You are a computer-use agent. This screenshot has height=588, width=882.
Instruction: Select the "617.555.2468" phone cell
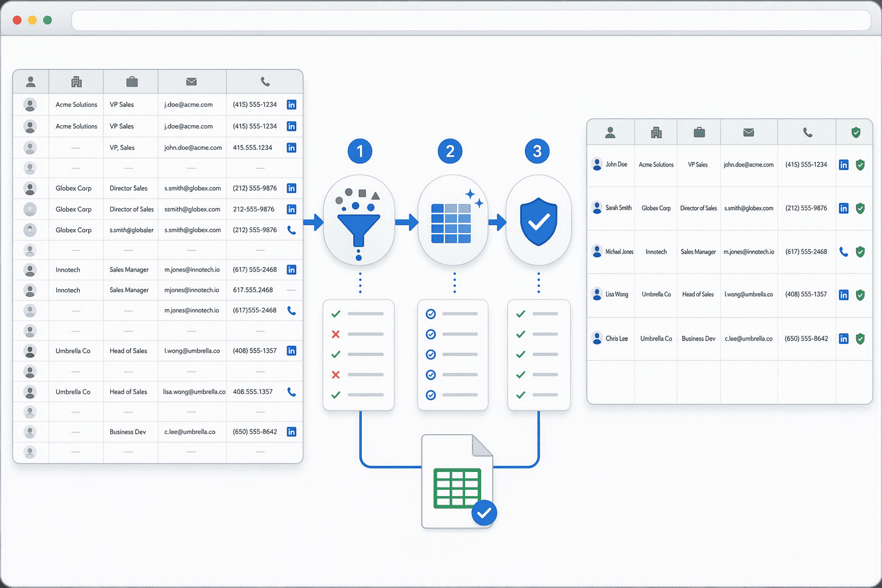pos(253,291)
